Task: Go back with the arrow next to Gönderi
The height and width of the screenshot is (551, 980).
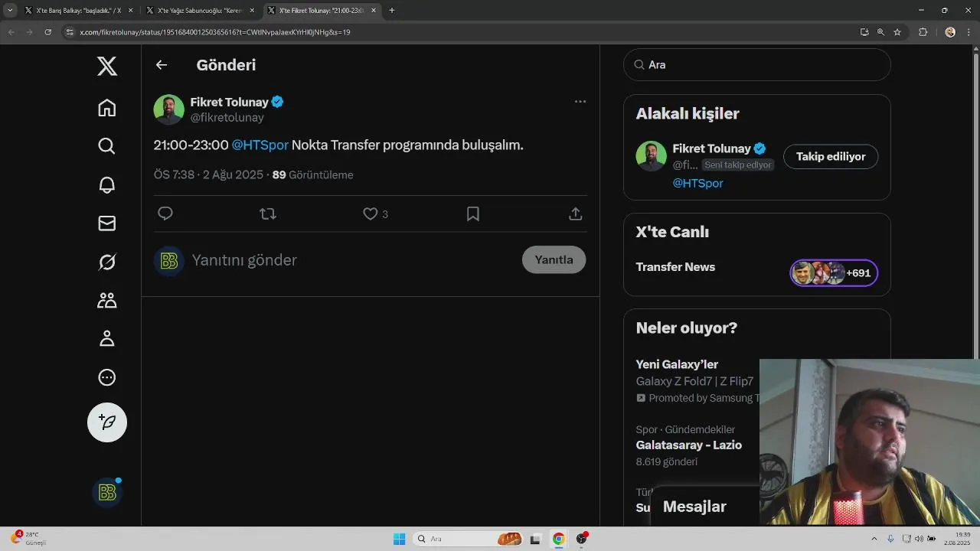Action: 162,65
